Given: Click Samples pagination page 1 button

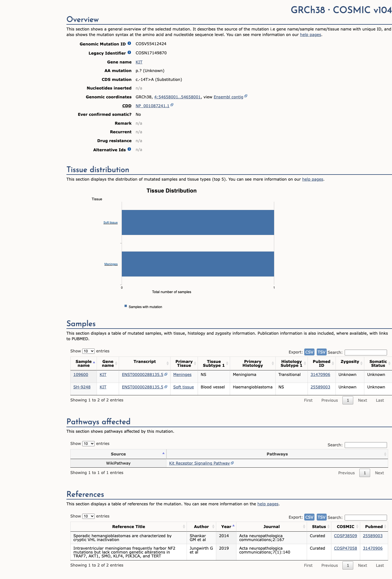Looking at the screenshot, I should (348, 400).
